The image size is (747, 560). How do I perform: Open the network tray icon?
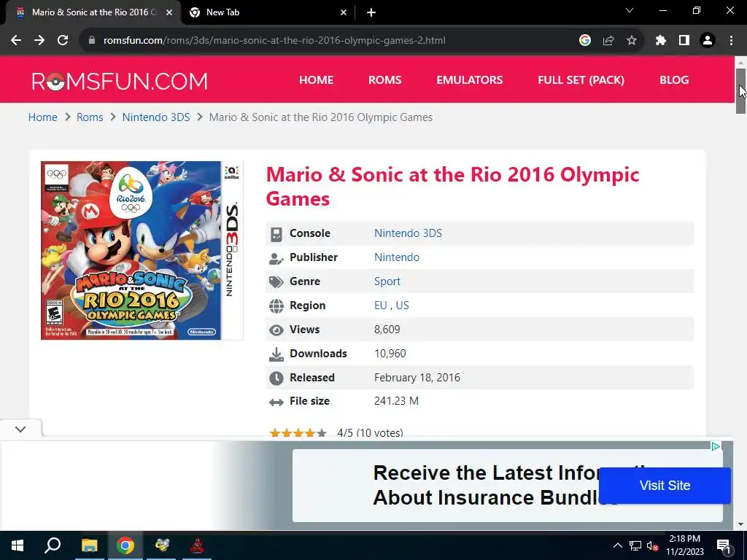pos(635,545)
